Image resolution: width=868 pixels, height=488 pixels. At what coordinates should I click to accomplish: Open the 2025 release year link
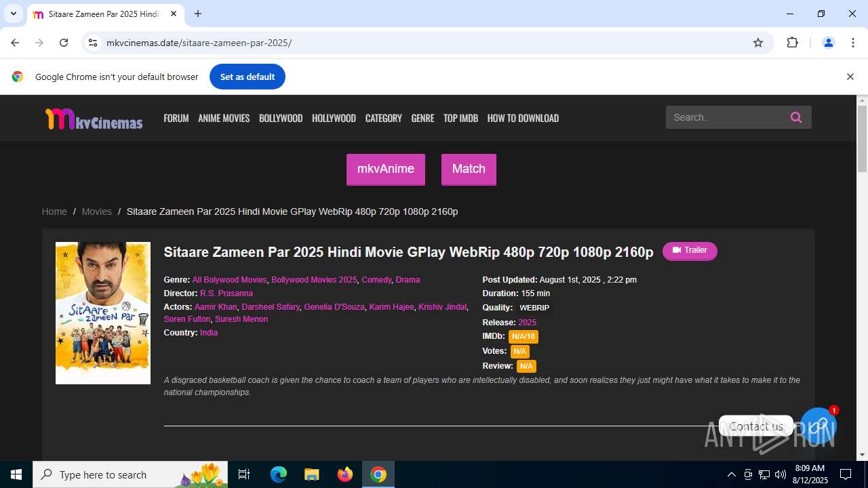527,323
